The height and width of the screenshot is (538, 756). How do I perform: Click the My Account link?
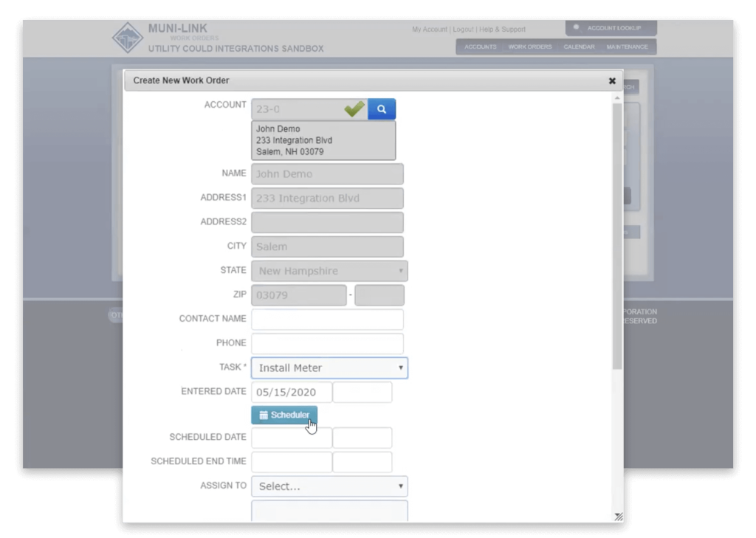(x=429, y=29)
